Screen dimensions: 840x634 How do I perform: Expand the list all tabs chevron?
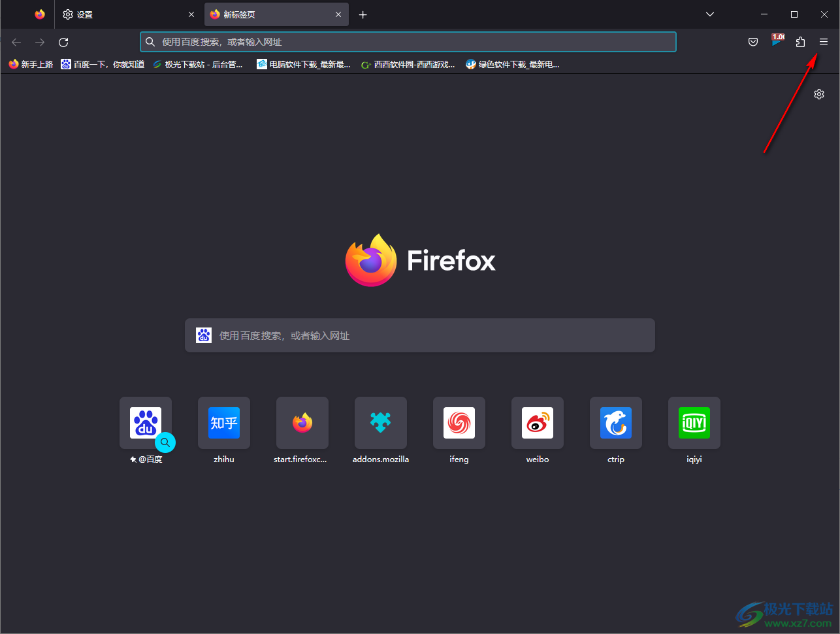point(710,14)
